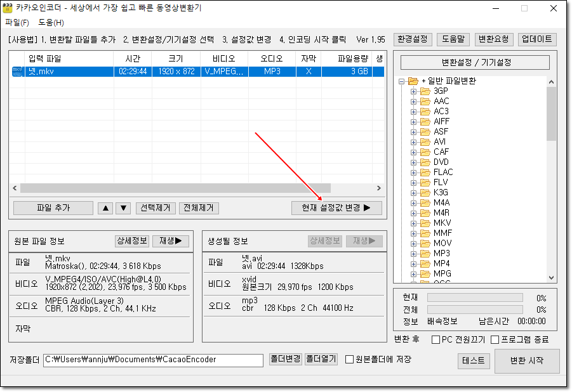The height and width of the screenshot is (392, 572).
Task: Click the 변환요청 button
Action: (494, 39)
